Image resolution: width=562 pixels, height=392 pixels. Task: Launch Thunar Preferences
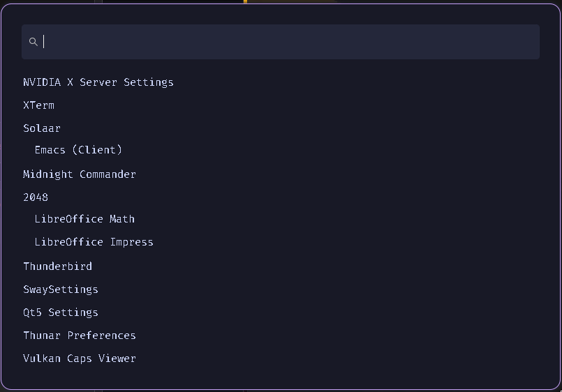coord(80,336)
